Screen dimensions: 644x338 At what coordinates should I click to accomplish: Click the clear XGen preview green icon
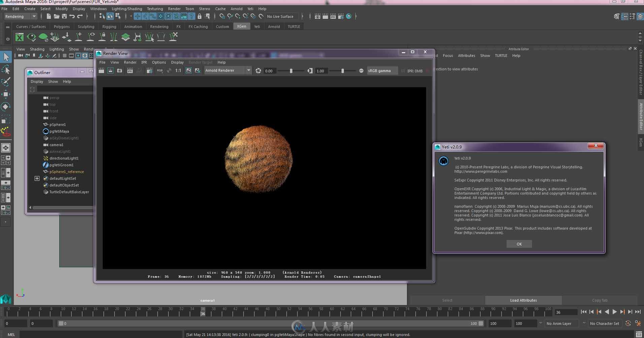[43, 37]
